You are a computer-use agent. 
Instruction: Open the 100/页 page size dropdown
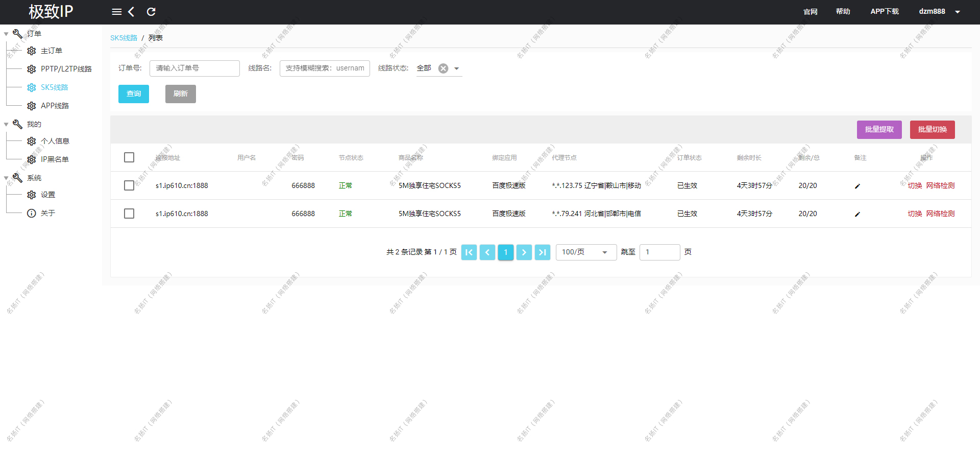click(x=585, y=252)
